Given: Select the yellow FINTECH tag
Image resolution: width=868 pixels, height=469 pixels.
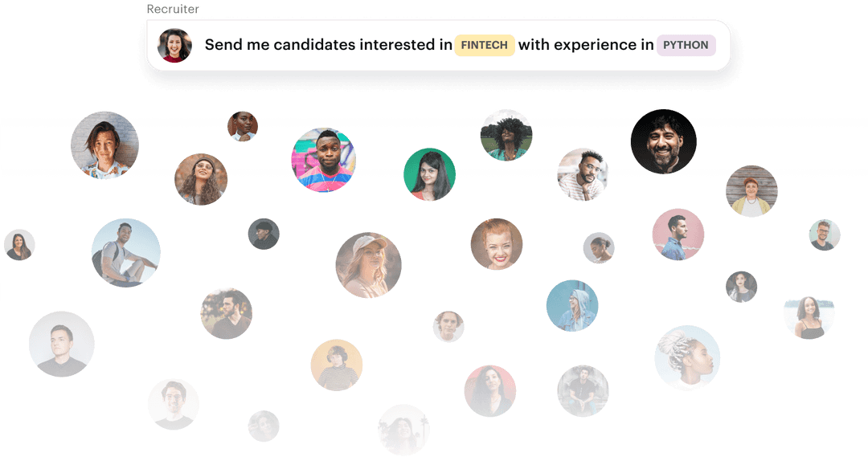Looking at the screenshot, I should click(x=485, y=45).
